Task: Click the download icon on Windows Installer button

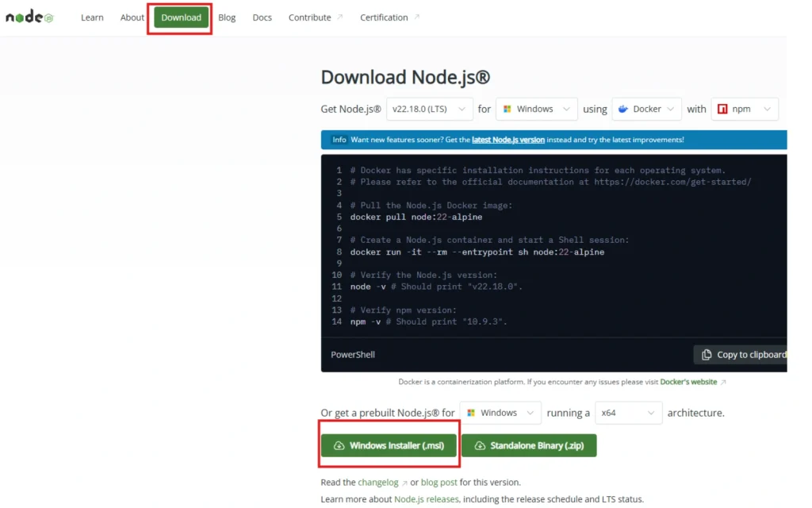Action: (x=339, y=446)
